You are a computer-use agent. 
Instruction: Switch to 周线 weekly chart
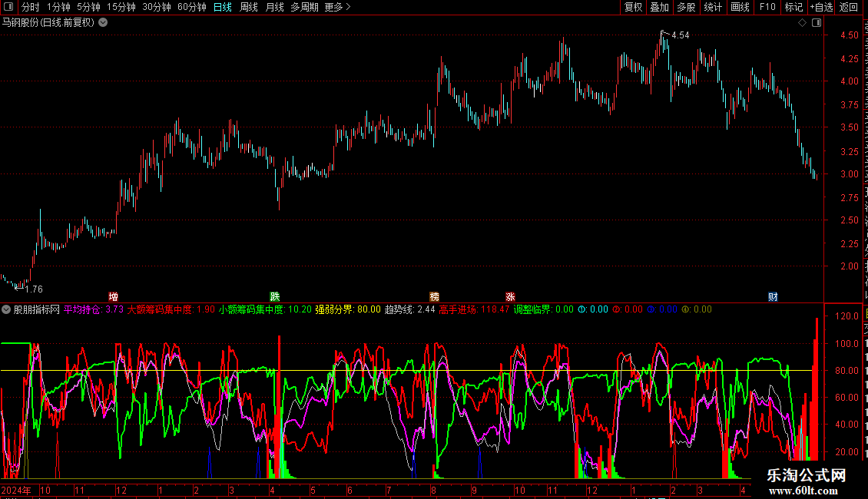click(249, 7)
